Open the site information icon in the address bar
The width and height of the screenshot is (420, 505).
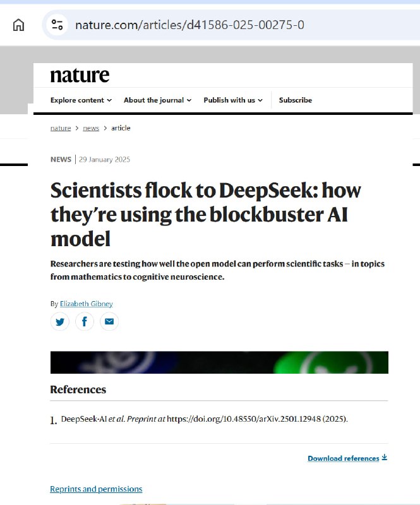pyautogui.click(x=57, y=25)
